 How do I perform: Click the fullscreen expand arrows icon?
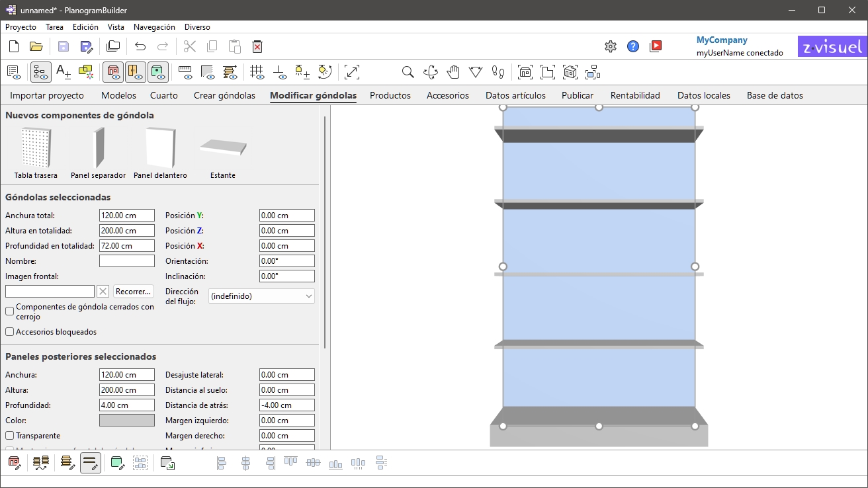pos(352,71)
